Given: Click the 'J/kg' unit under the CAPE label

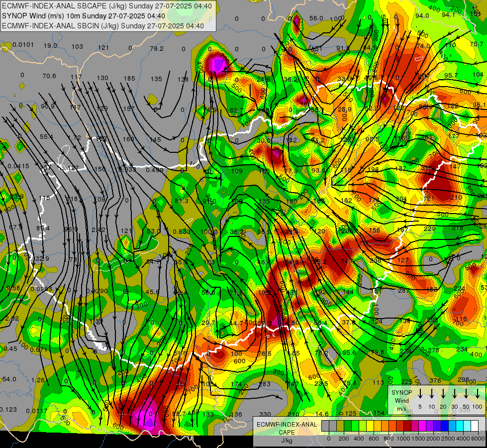Looking at the screenshot, I should pos(287,441).
